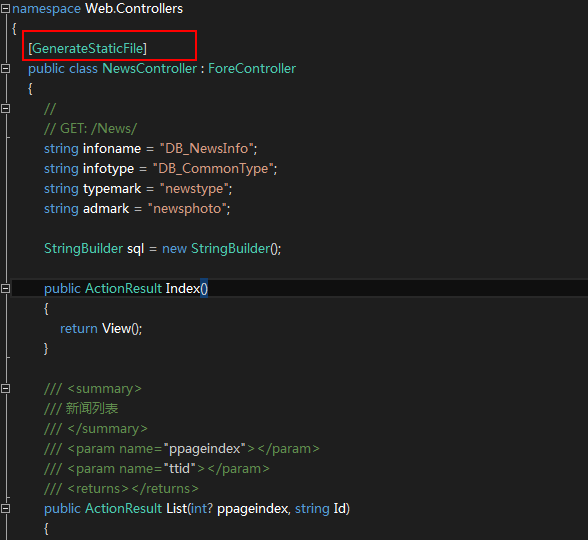This screenshot has height=540, width=588.
Task: Click the typemark variable name
Action: [112, 189]
